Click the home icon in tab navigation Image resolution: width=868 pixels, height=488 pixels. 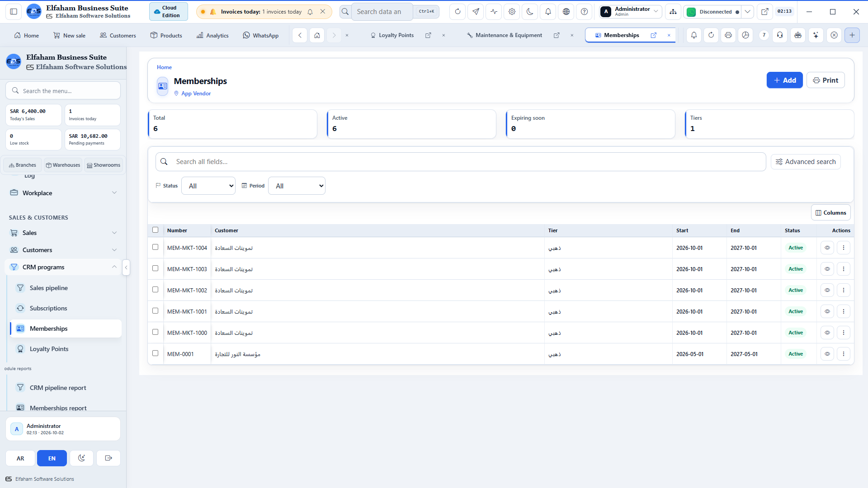317,35
